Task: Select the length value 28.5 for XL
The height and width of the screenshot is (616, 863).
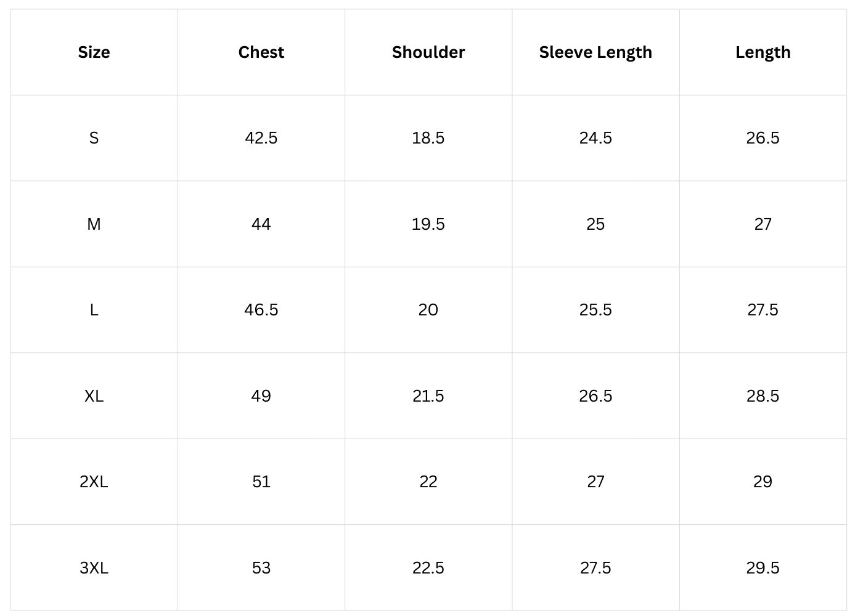Action: click(x=763, y=395)
